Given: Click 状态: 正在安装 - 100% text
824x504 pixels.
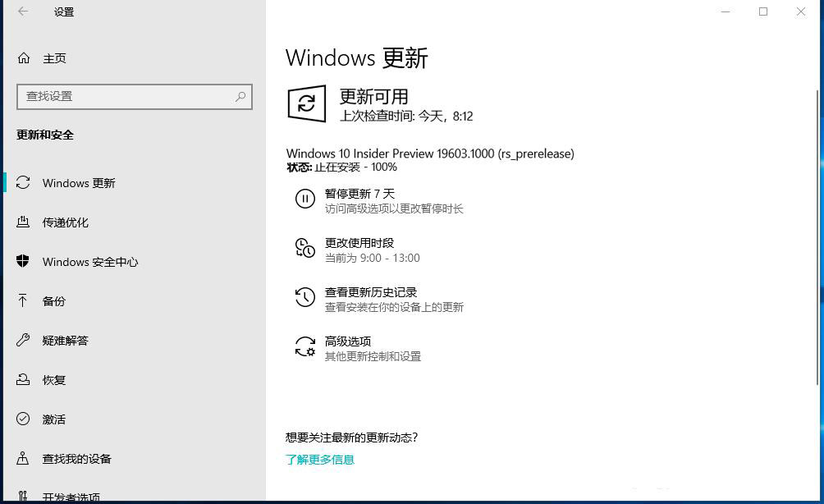Looking at the screenshot, I should [x=341, y=167].
